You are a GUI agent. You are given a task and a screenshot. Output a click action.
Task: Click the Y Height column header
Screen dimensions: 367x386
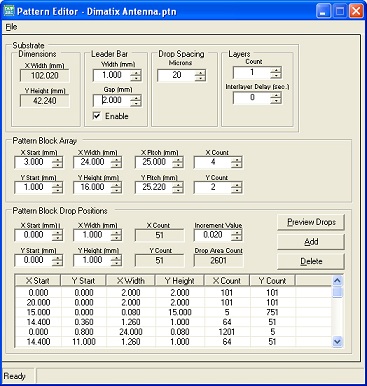click(180, 281)
